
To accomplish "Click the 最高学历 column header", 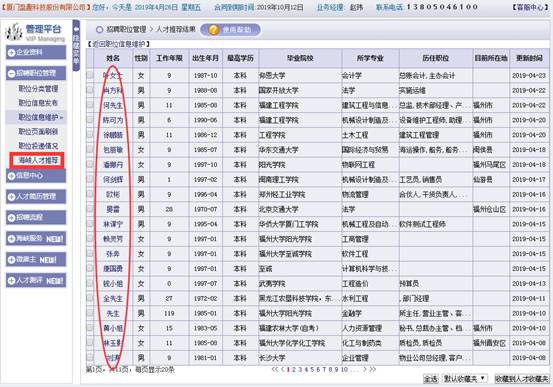I will [x=240, y=58].
